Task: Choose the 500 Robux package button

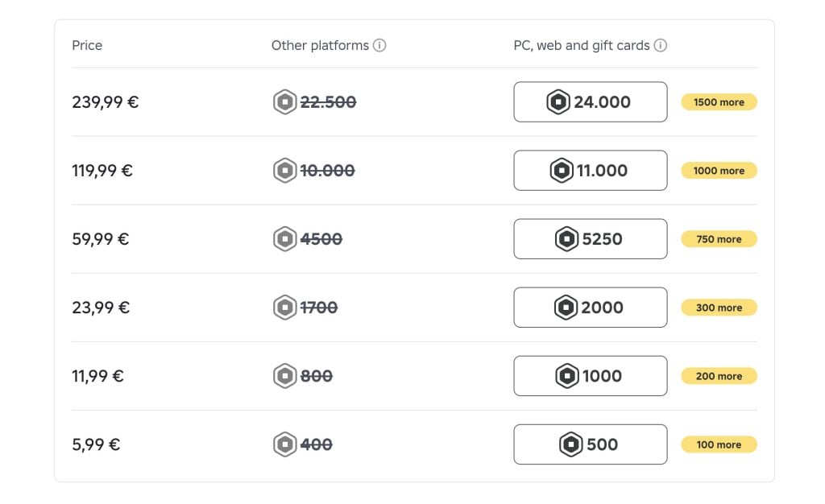Action: (590, 444)
